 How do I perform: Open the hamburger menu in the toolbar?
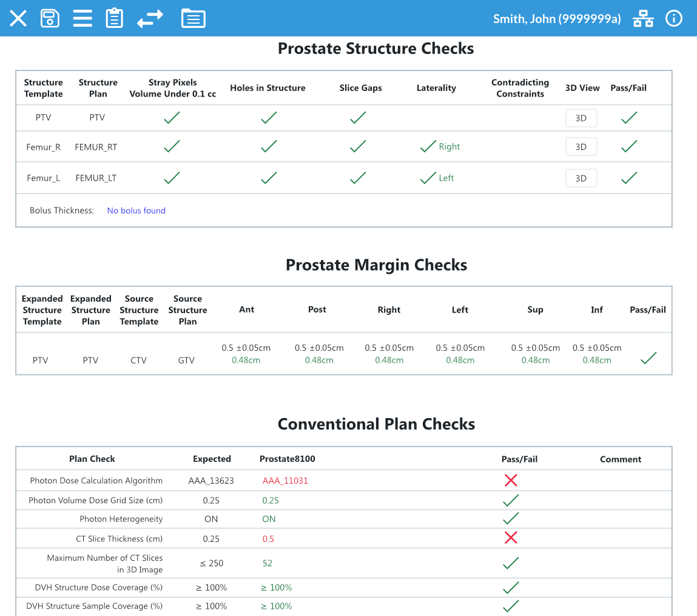82,18
